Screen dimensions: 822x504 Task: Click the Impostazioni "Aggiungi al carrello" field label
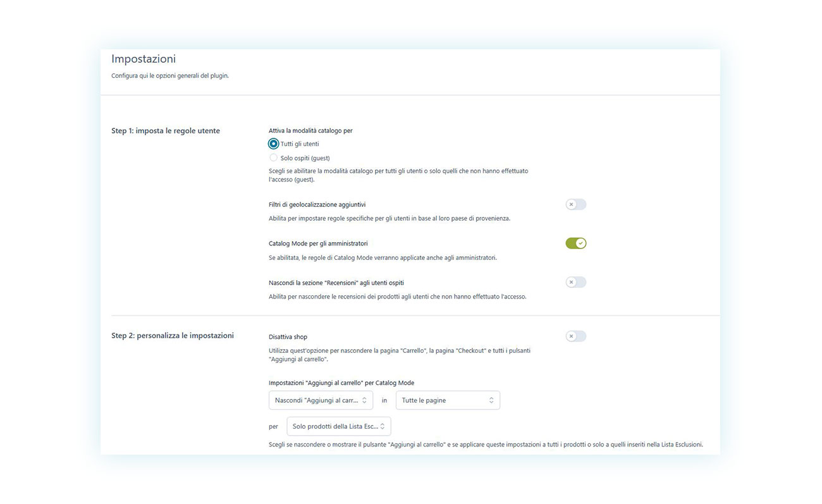pyautogui.click(x=341, y=383)
